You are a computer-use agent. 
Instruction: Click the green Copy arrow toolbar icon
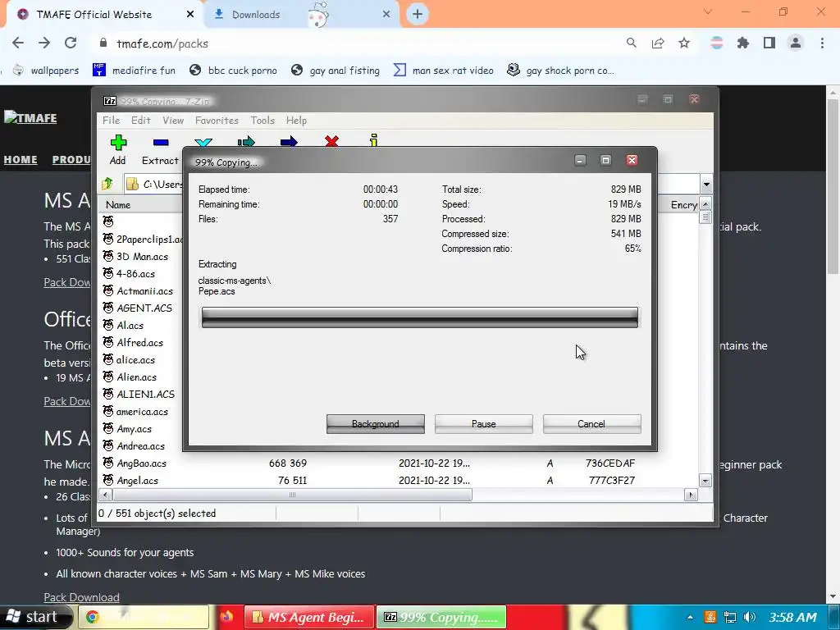(246, 141)
